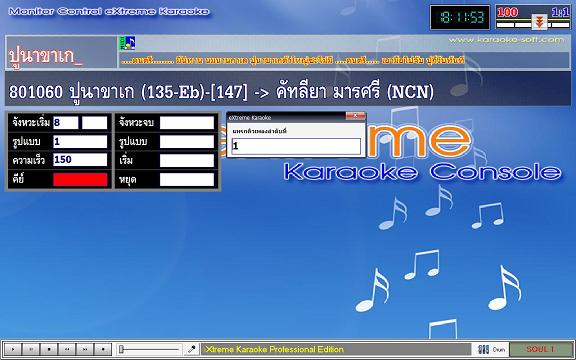
Task: Rewind using the rewind button
Action: point(67,349)
